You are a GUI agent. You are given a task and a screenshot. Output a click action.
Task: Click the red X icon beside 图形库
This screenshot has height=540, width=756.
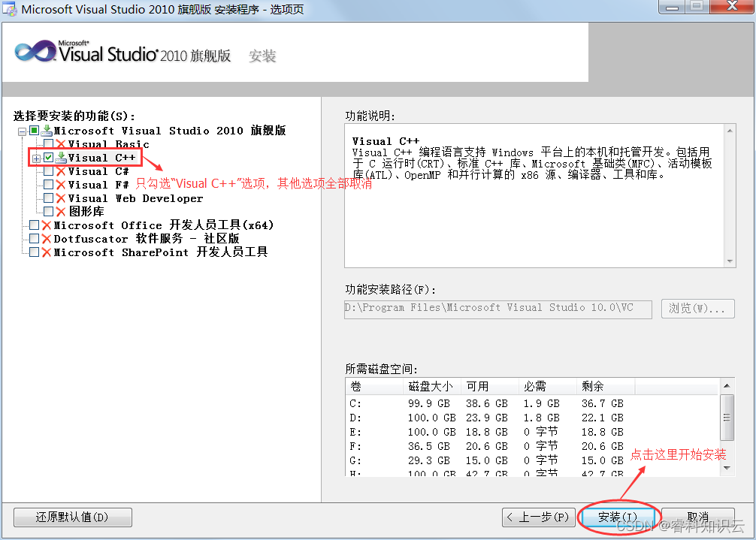point(61,212)
